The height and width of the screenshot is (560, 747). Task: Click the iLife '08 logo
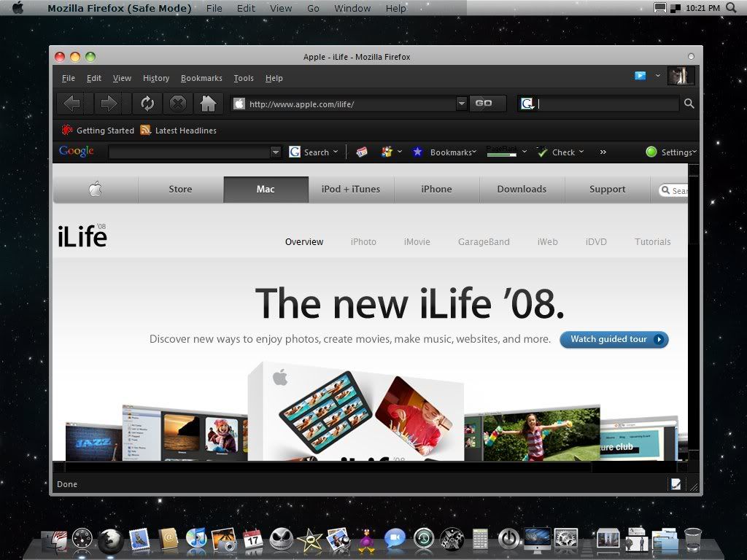(x=82, y=236)
